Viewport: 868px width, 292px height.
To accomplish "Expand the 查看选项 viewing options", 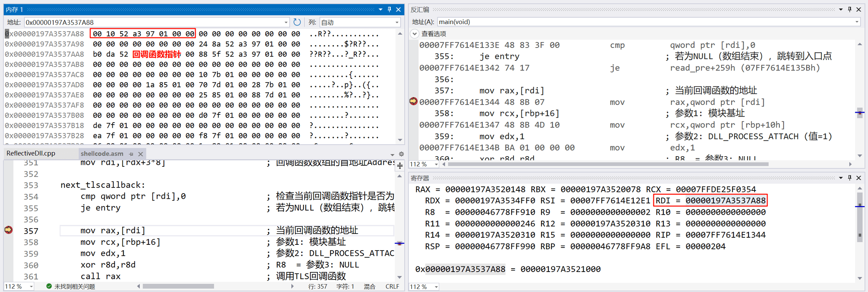I will [x=415, y=34].
